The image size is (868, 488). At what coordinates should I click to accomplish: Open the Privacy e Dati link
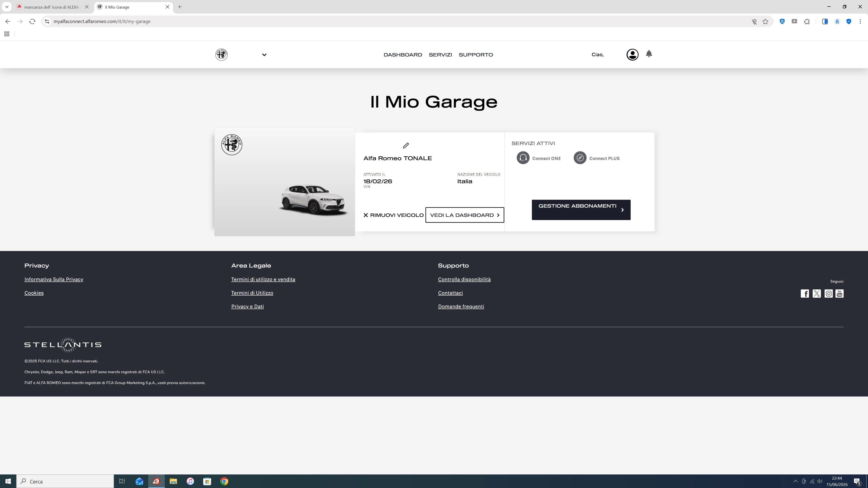(x=247, y=307)
